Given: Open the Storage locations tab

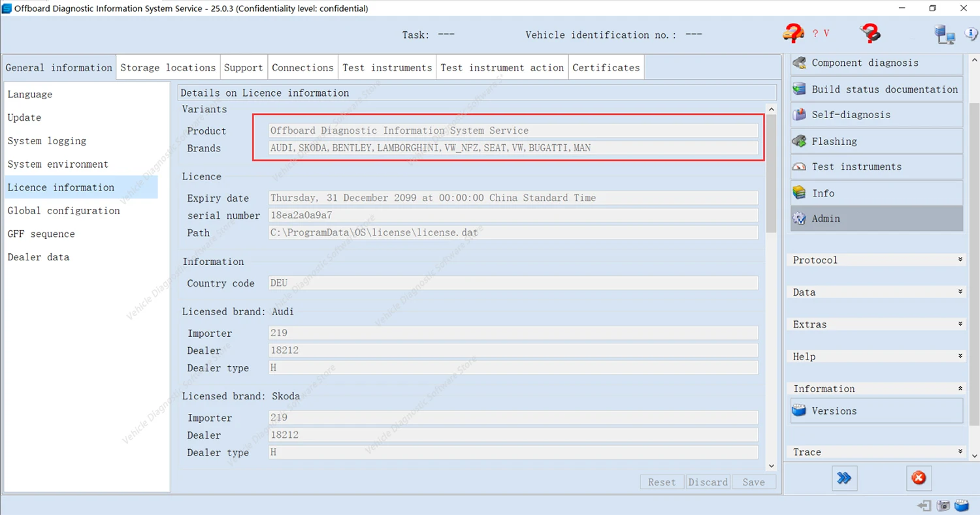Looking at the screenshot, I should [168, 68].
